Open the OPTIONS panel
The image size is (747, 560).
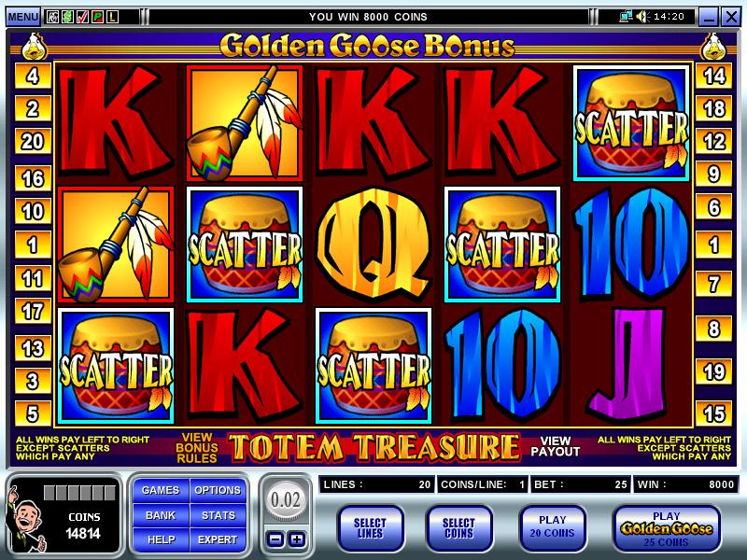(218, 490)
